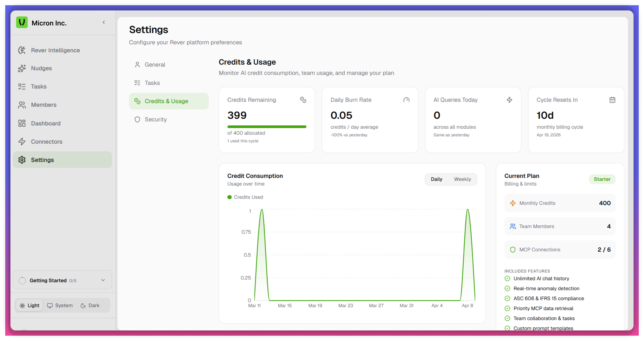This screenshot has width=644, height=341.
Task: Click the Connectors lightning bolt icon
Action: (x=22, y=142)
